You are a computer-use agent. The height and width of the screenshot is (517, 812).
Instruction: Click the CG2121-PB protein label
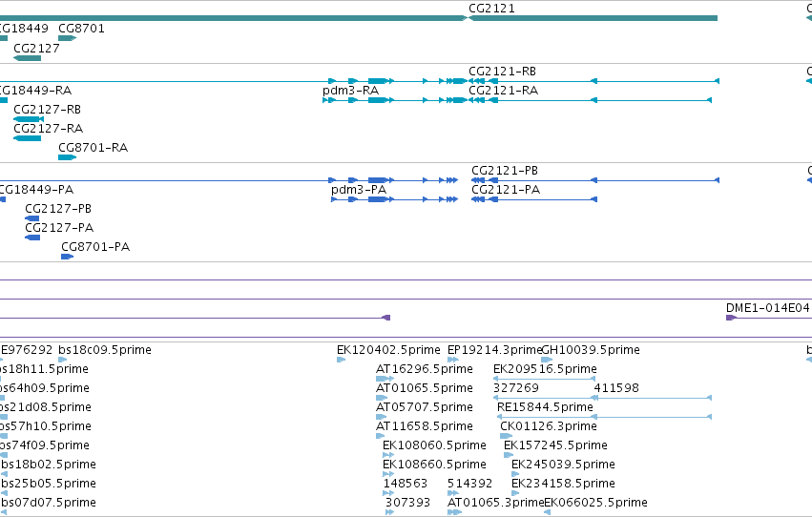pyautogui.click(x=505, y=171)
